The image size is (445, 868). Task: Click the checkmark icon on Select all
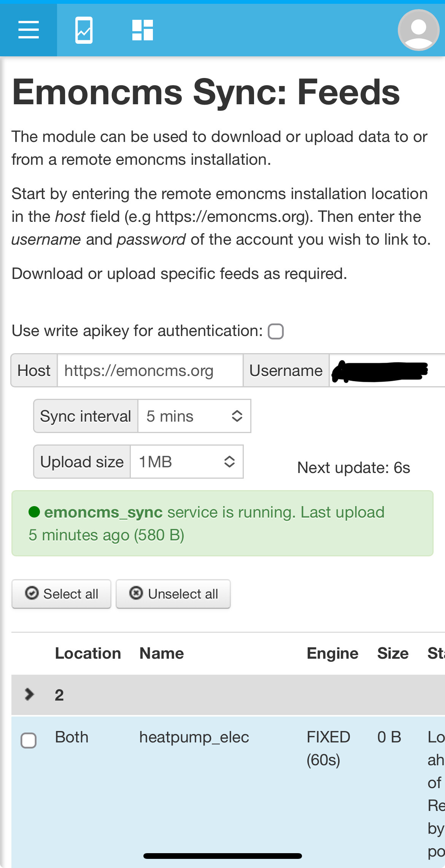[x=32, y=593]
